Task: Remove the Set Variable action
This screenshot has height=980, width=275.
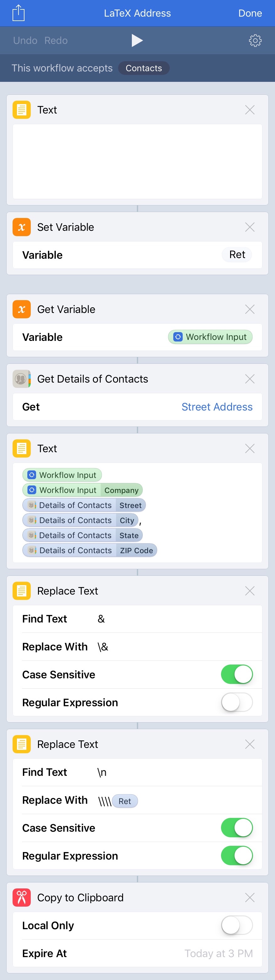Action: pos(250,227)
